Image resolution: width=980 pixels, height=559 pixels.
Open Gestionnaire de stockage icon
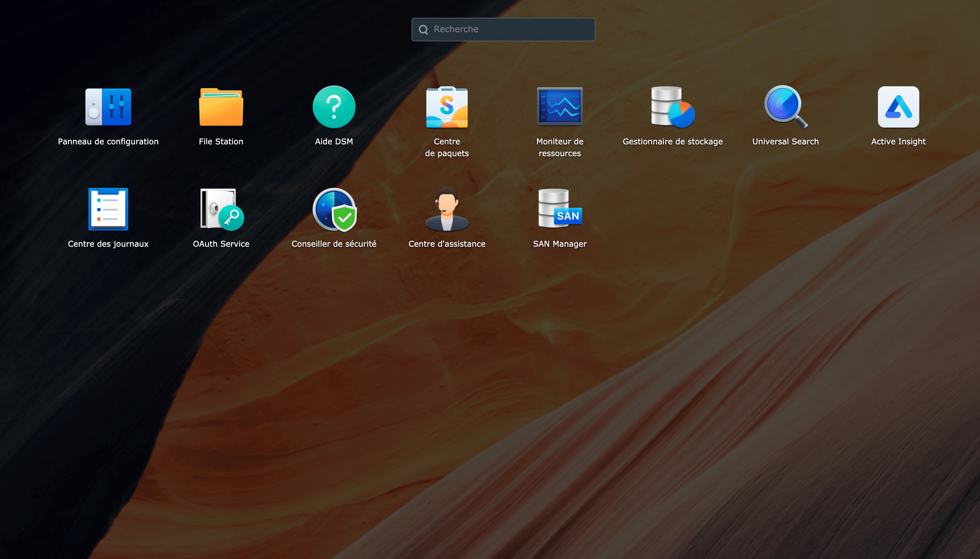click(x=672, y=107)
